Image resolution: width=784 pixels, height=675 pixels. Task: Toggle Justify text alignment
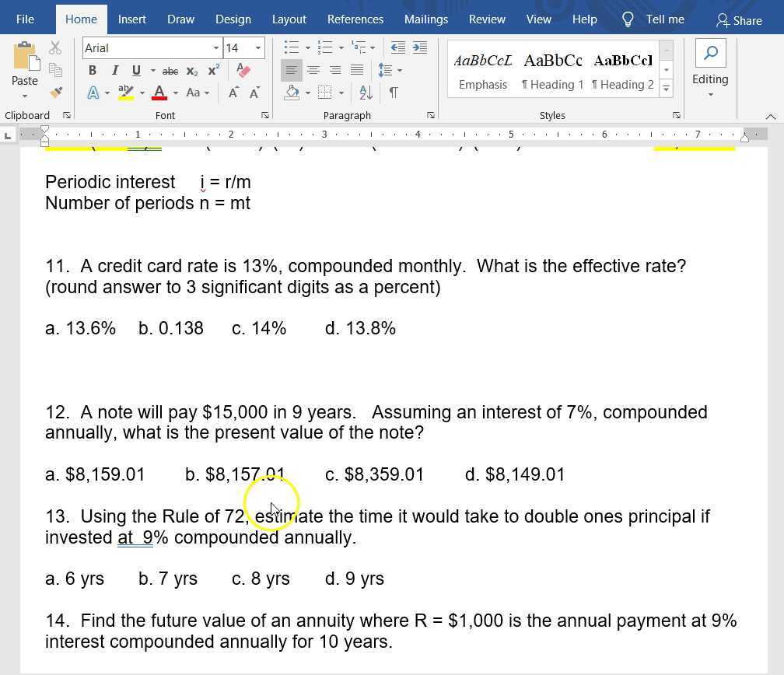pos(357,70)
